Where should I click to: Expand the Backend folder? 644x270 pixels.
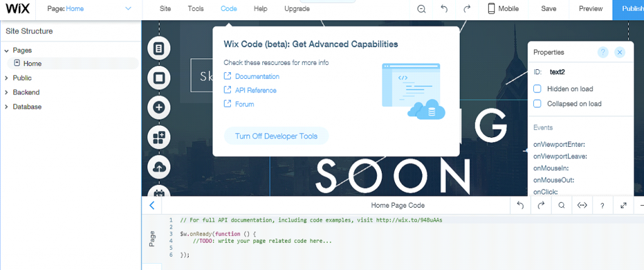(x=6, y=93)
